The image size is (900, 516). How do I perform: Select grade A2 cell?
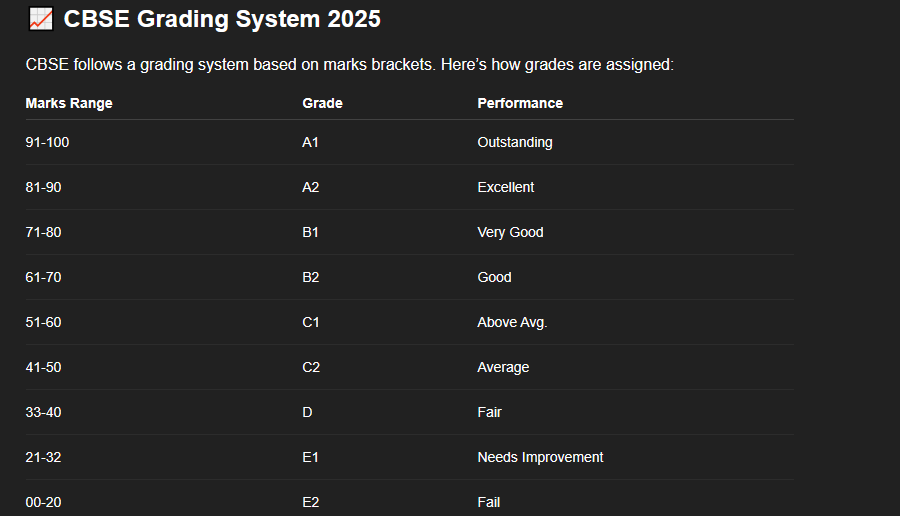click(x=311, y=187)
